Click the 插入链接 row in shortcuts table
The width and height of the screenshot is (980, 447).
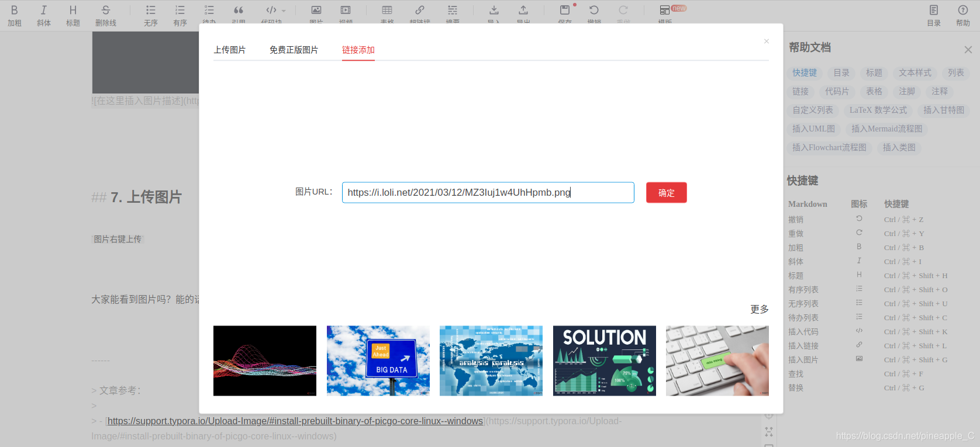click(x=868, y=346)
